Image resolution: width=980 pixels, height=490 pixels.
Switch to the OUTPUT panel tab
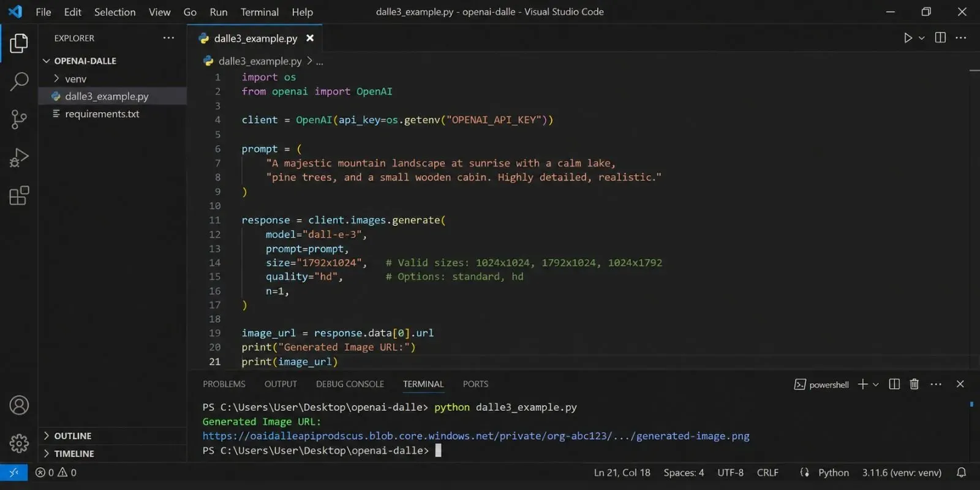[x=281, y=384]
